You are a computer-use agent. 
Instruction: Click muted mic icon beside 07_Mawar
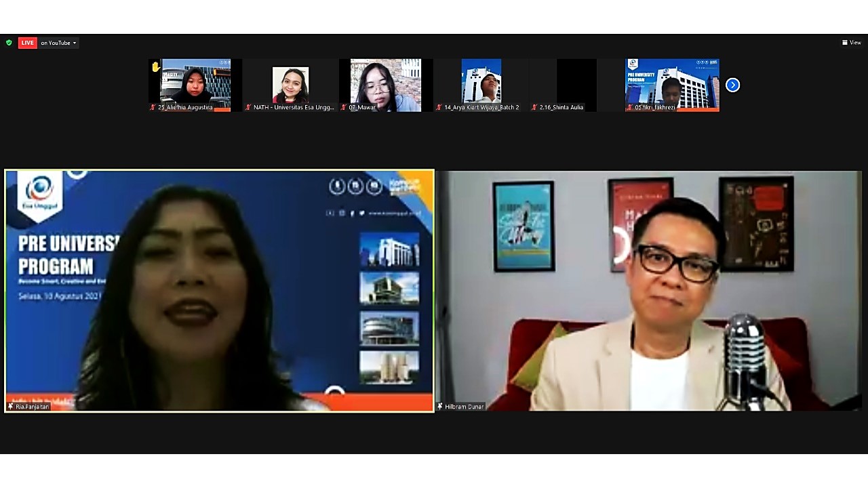[x=344, y=107]
